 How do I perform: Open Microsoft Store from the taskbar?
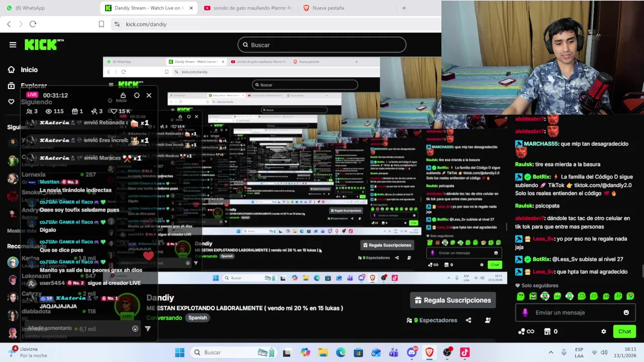click(358, 352)
